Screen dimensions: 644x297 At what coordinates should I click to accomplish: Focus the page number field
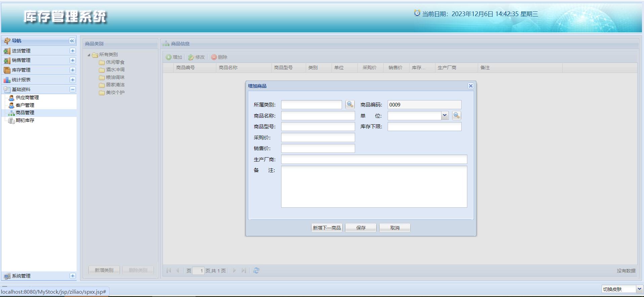198,271
